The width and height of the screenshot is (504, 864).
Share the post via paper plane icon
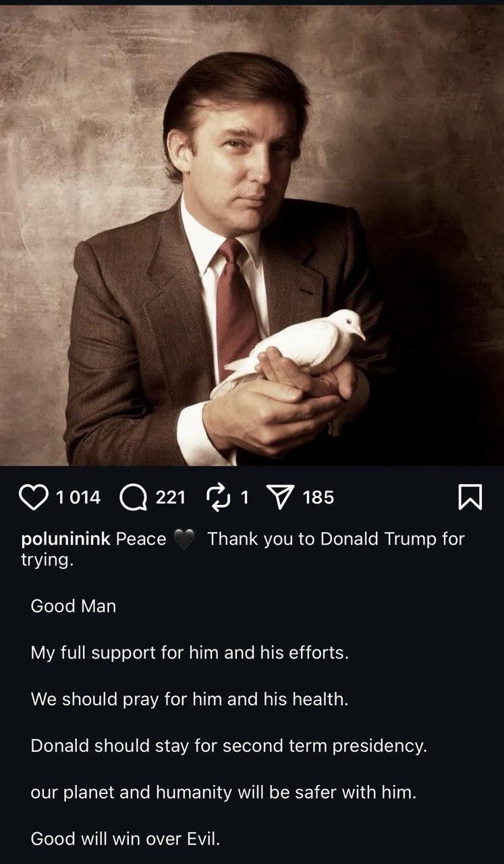click(x=281, y=497)
